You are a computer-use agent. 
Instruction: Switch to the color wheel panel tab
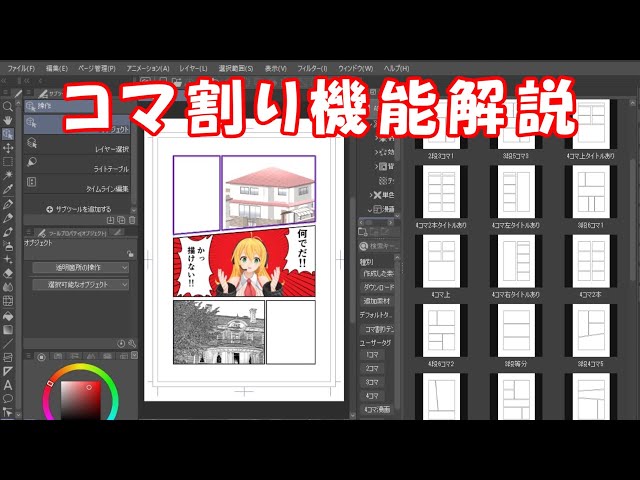pyautogui.click(x=41, y=357)
